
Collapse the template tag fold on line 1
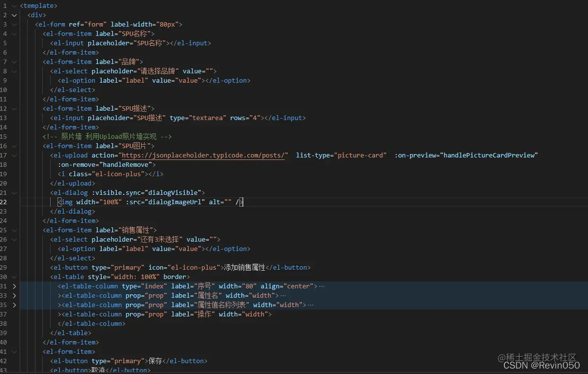pyautogui.click(x=14, y=6)
